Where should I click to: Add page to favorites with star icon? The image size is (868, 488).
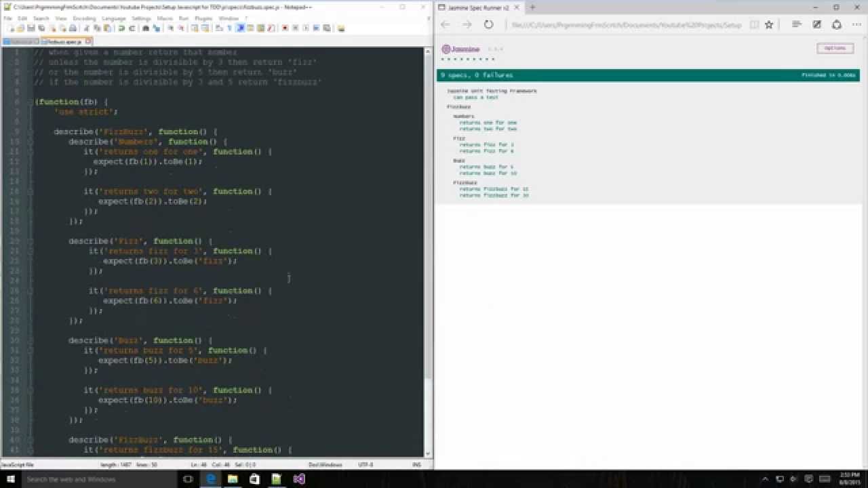(769, 24)
